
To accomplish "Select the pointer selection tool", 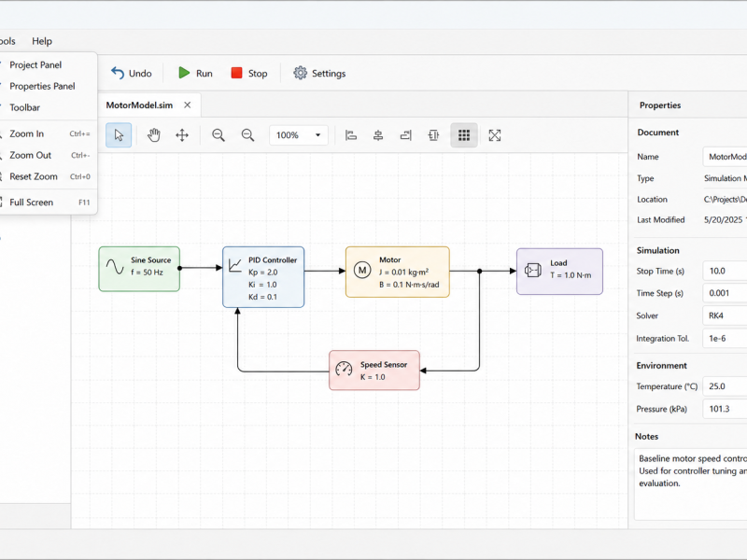I will click(119, 135).
